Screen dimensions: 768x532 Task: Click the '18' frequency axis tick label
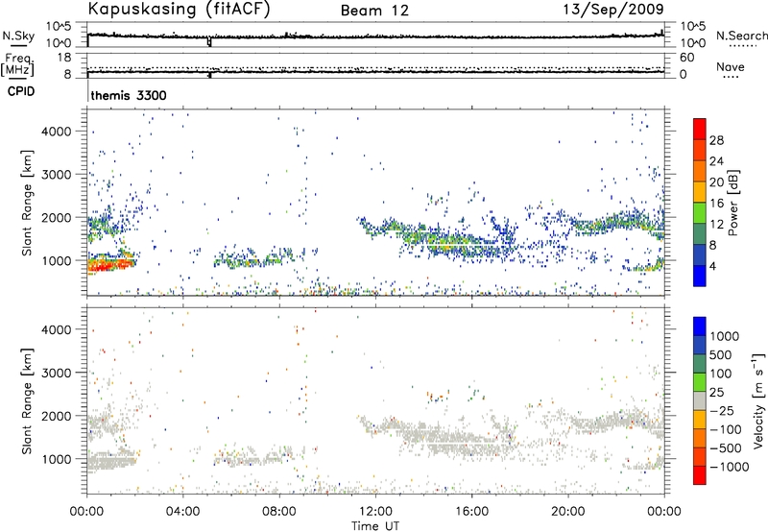click(x=63, y=58)
